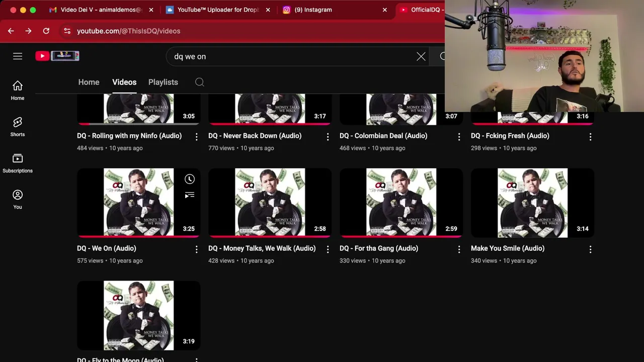Add We On to queue
The image size is (644, 362).
pos(189,195)
